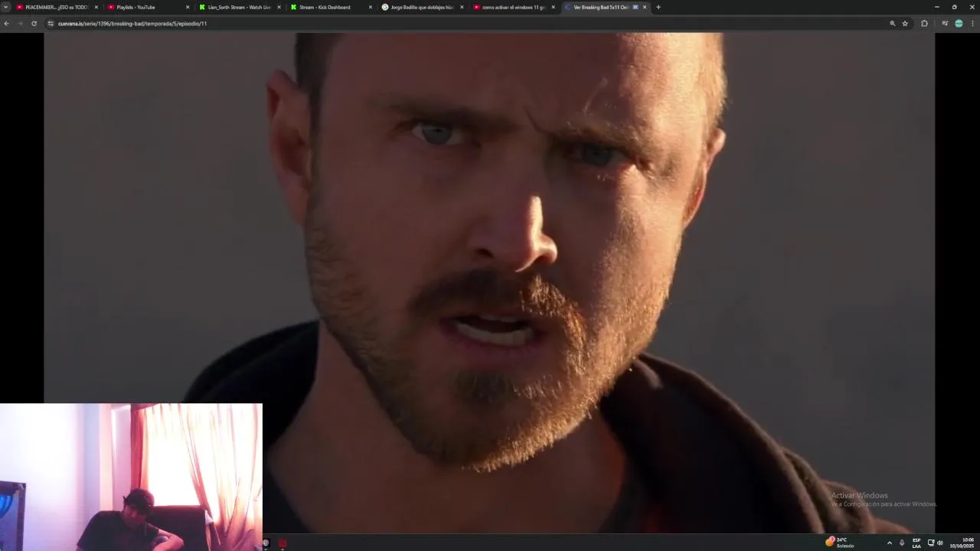Open the media control icon in toolbar
980x551 pixels.
(945, 24)
